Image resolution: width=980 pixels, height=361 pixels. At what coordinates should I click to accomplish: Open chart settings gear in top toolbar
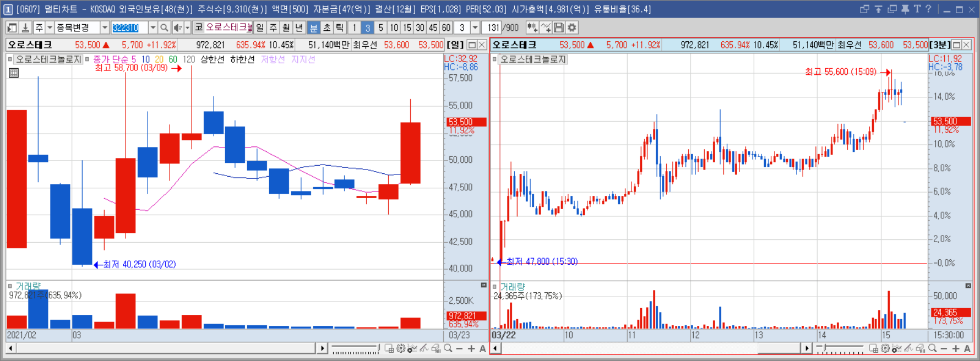tap(572, 28)
